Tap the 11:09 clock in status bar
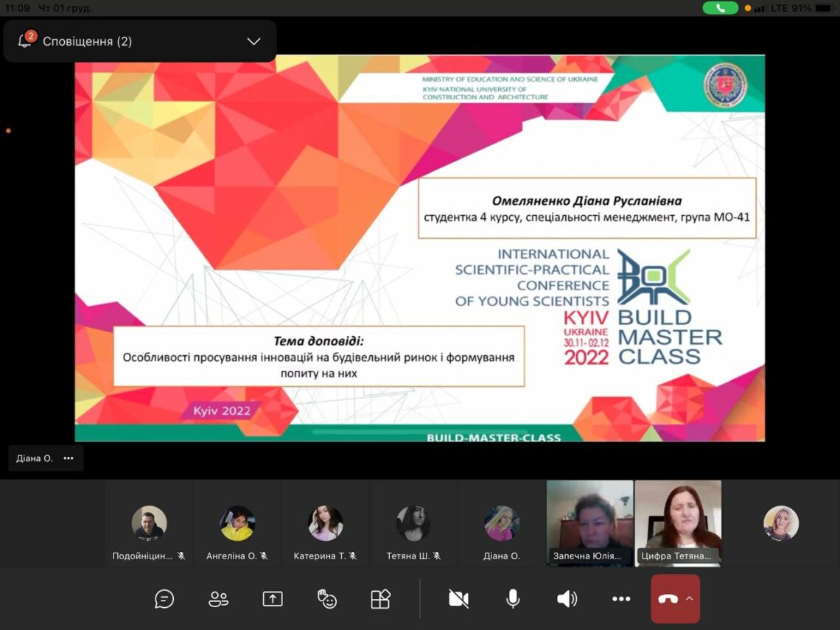 tap(18, 8)
